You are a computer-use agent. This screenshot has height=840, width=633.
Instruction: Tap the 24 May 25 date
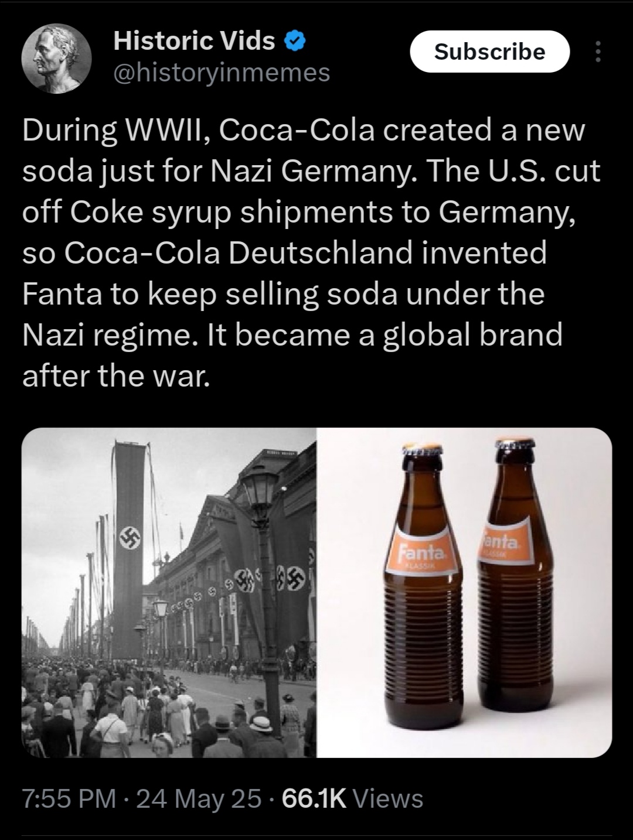coord(199,798)
